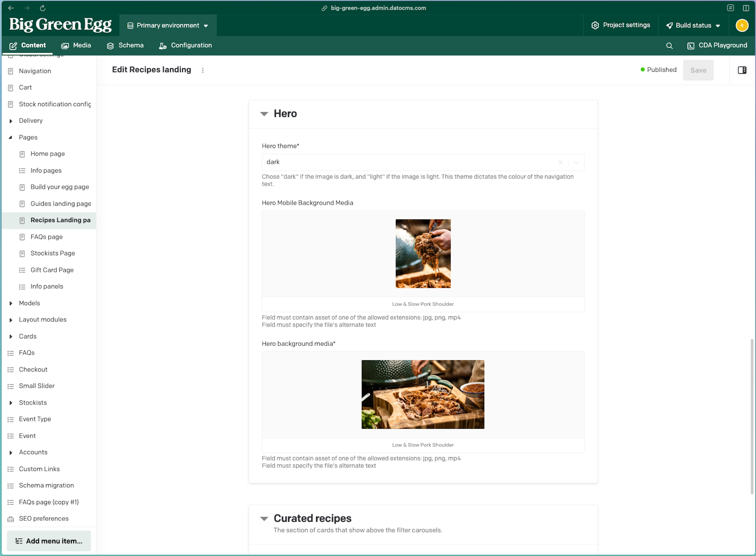Open the Cart menu item
Viewport: 756px width, 556px height.
[48, 88]
